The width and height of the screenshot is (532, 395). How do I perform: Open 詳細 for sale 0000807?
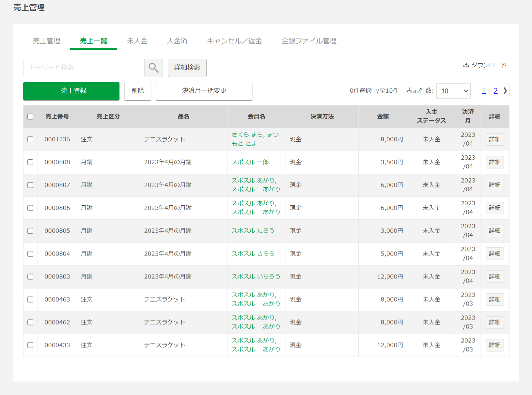pos(494,185)
